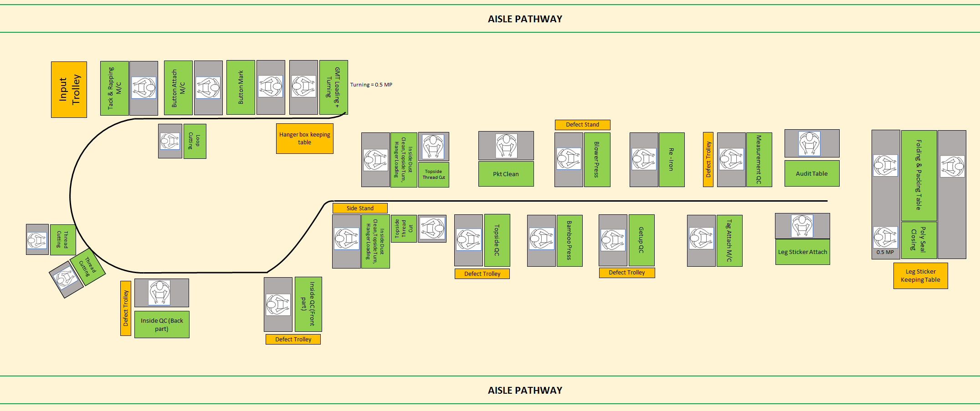Select operator icon beside Blower Press
This screenshot has height=411, width=980.
[x=569, y=159]
